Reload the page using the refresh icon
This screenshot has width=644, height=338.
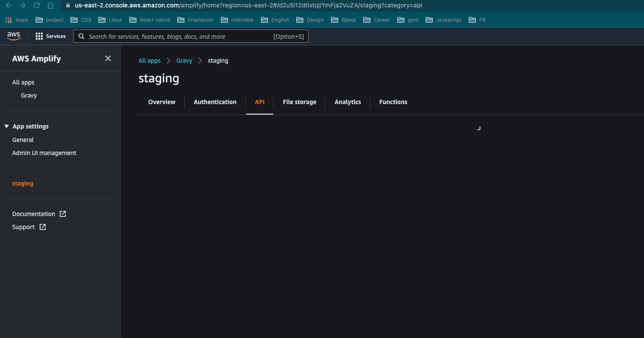pos(36,6)
